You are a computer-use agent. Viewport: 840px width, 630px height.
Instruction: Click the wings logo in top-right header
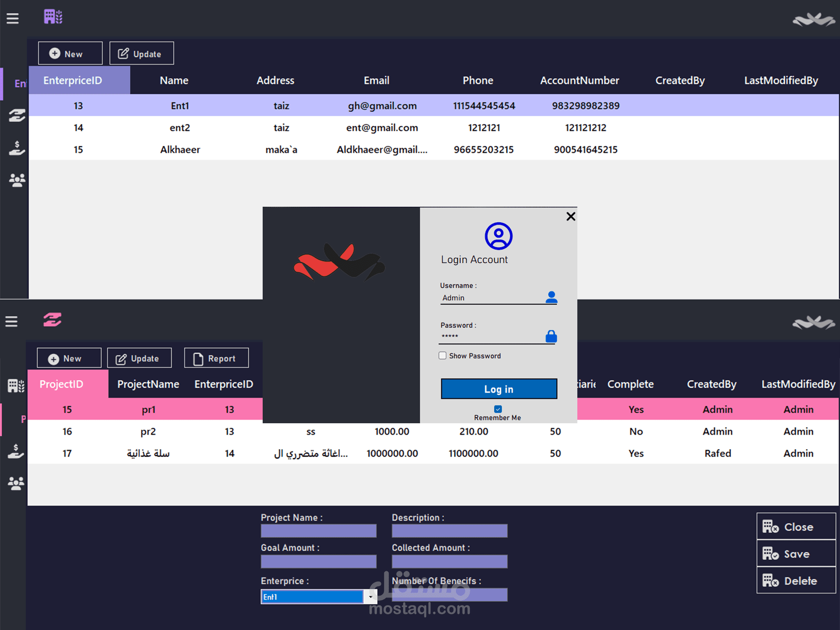[813, 20]
